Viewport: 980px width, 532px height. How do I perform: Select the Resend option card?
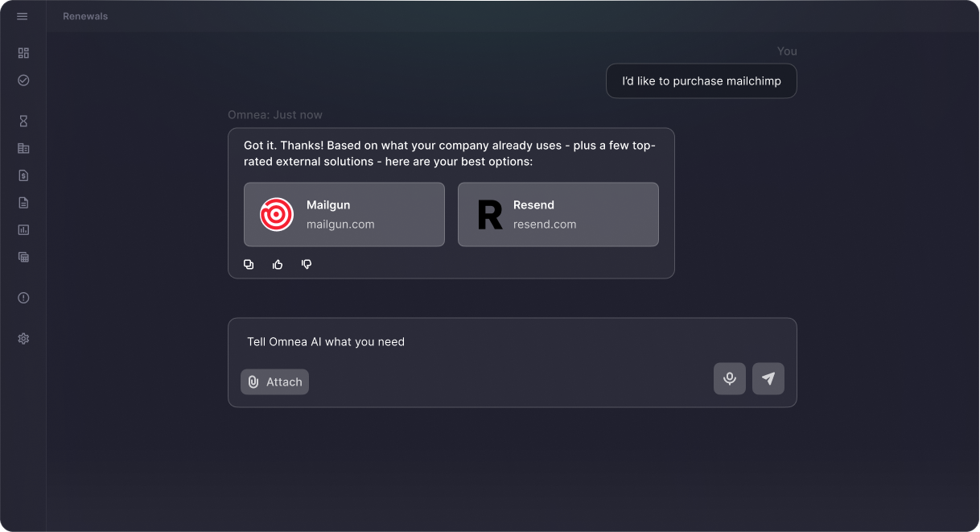[558, 214]
